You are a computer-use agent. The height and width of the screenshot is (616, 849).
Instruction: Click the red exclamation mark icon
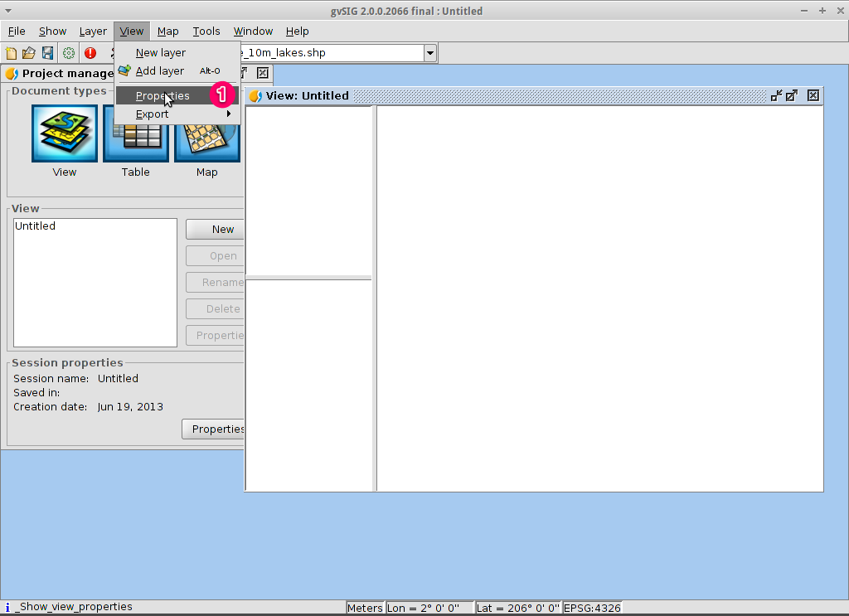point(90,53)
